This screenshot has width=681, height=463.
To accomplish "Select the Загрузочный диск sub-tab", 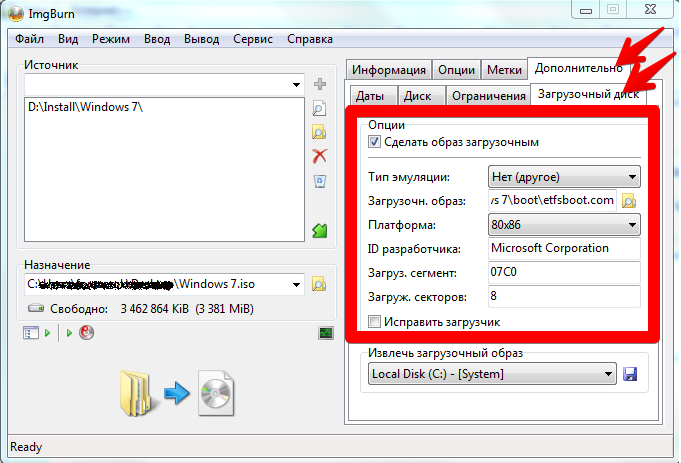I will coord(588,94).
